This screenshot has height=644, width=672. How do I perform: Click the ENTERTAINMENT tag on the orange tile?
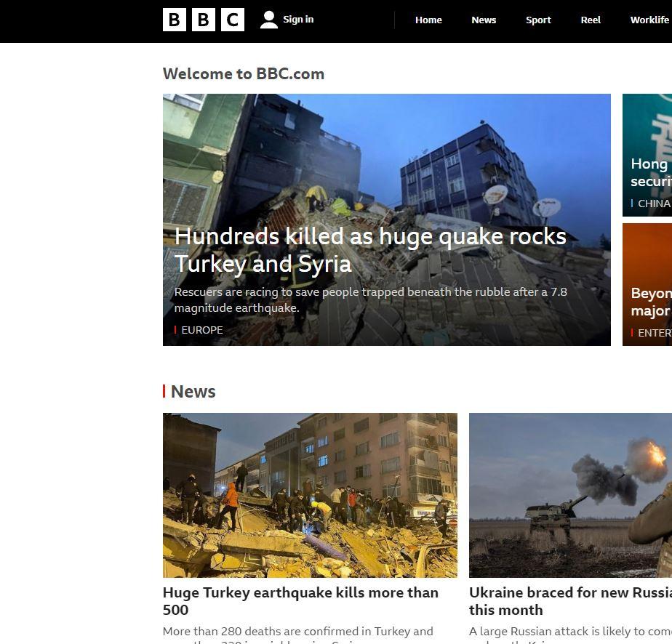click(x=654, y=333)
